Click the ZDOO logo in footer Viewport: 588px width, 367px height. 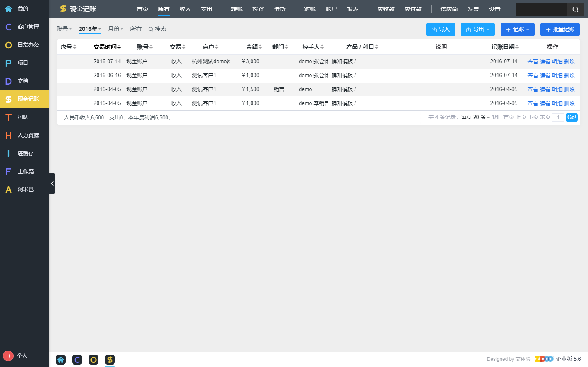tap(544, 359)
